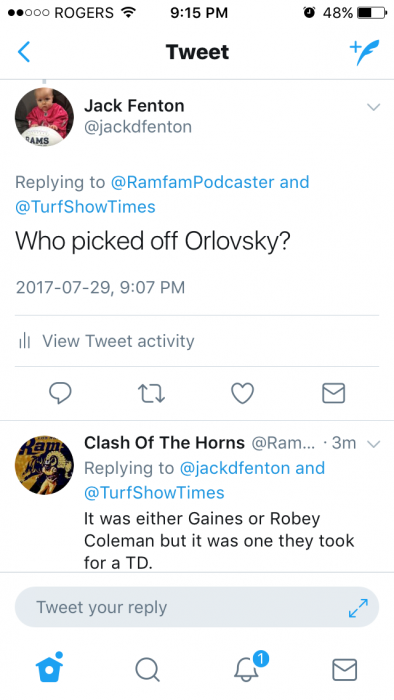The width and height of the screenshot is (394, 700).
Task: Tap the reply speech bubble icon
Action: point(60,394)
